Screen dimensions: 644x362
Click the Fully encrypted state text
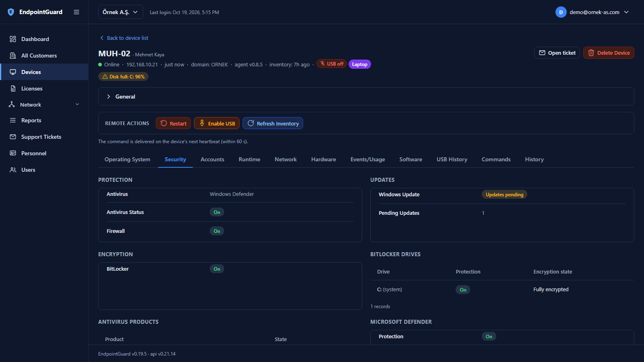551,289
